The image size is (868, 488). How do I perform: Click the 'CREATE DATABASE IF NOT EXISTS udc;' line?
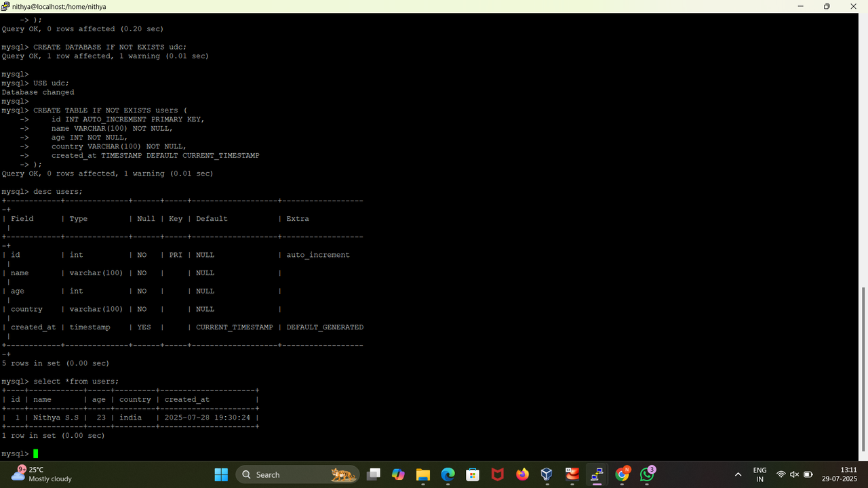point(110,47)
